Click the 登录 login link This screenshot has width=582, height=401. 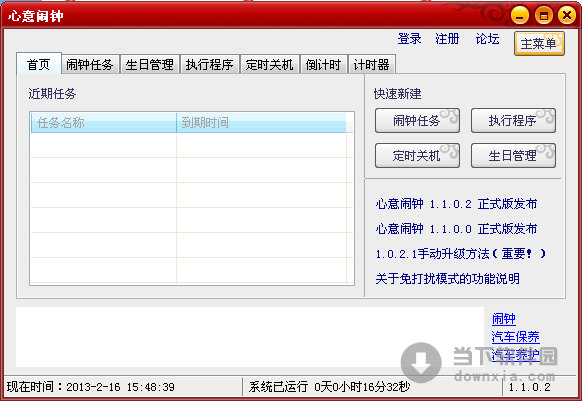pyautogui.click(x=409, y=39)
